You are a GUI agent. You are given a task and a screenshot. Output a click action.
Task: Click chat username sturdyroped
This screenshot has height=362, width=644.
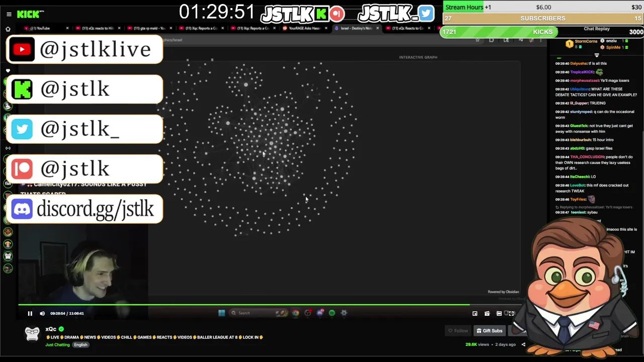click(582, 112)
